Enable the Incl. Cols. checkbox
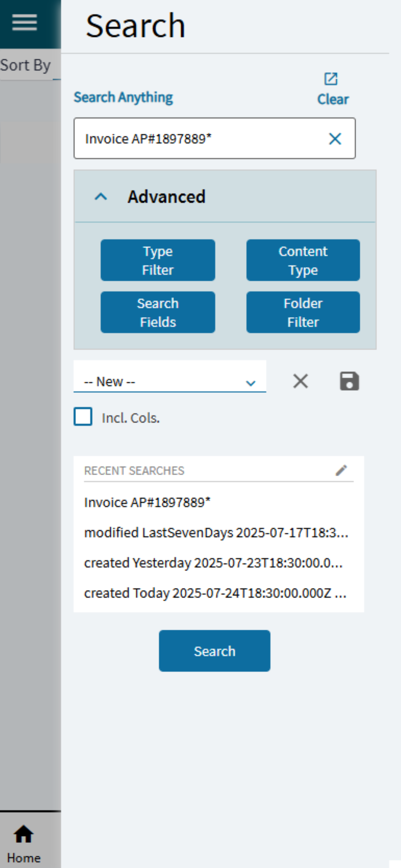This screenshot has height=868, width=401. (83, 417)
